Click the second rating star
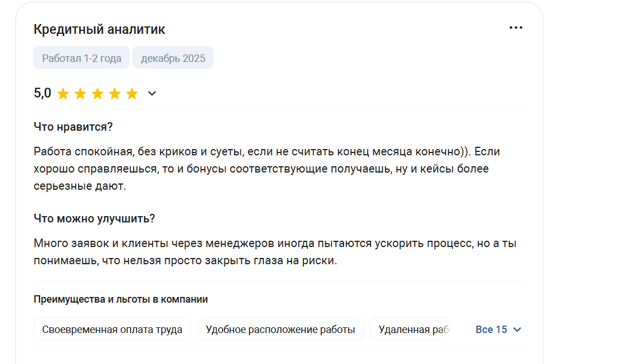 click(x=80, y=94)
